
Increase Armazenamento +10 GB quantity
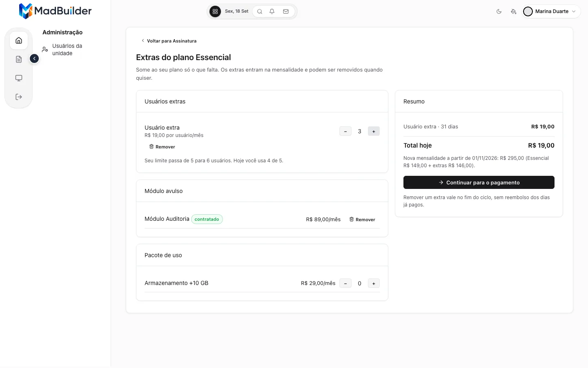tap(374, 283)
